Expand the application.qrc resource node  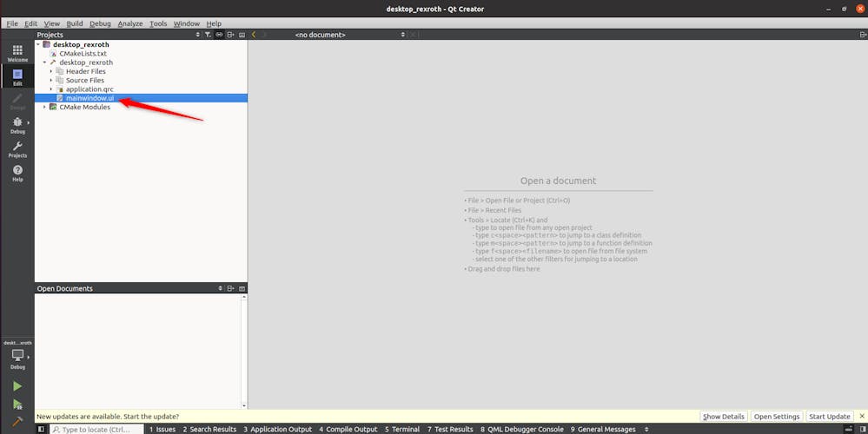[51, 89]
